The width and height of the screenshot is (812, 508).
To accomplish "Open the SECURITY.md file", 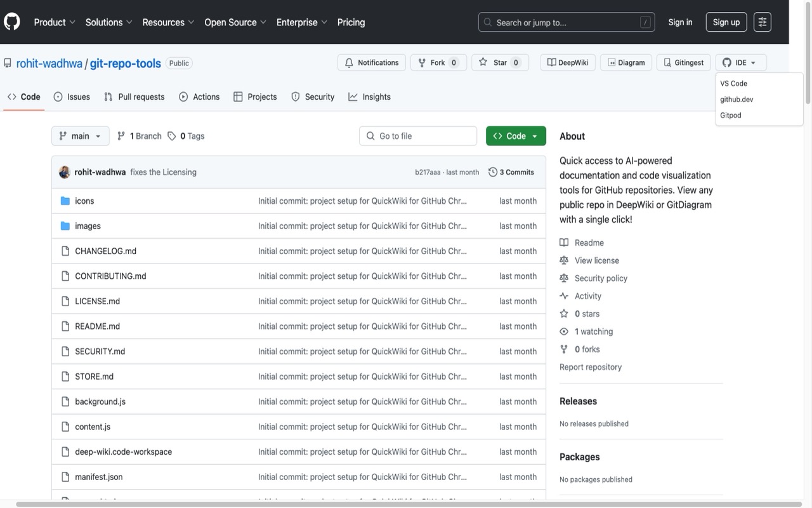I will point(100,351).
